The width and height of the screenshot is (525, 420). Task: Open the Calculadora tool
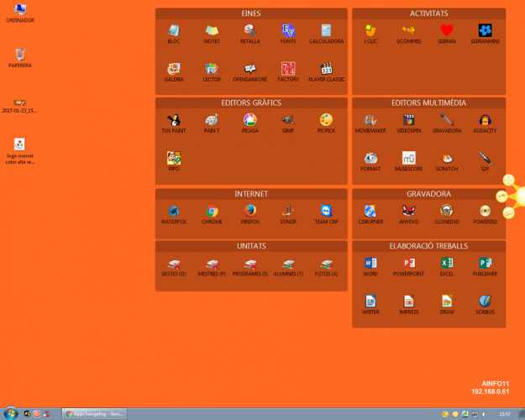click(326, 31)
